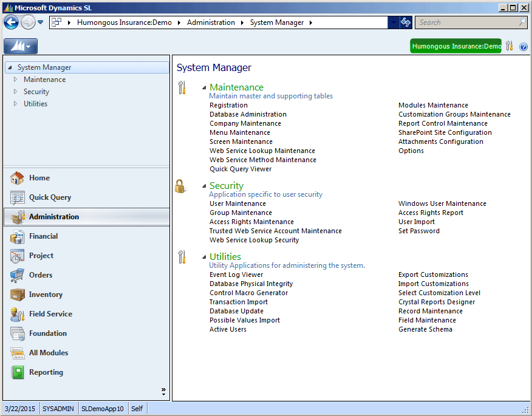Click the Utilities section tools icon
This screenshot has height=416, width=532.
coord(182,257)
